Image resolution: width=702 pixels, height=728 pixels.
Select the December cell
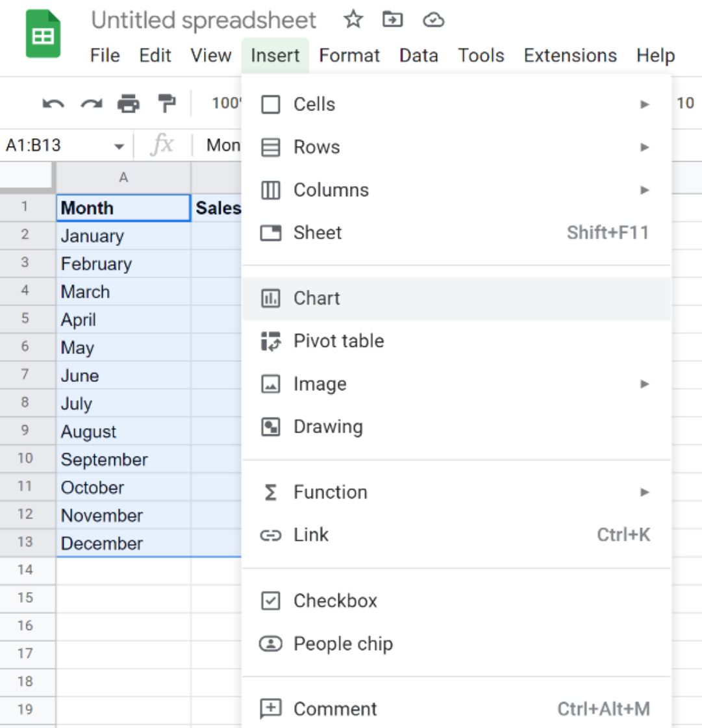coord(123,543)
